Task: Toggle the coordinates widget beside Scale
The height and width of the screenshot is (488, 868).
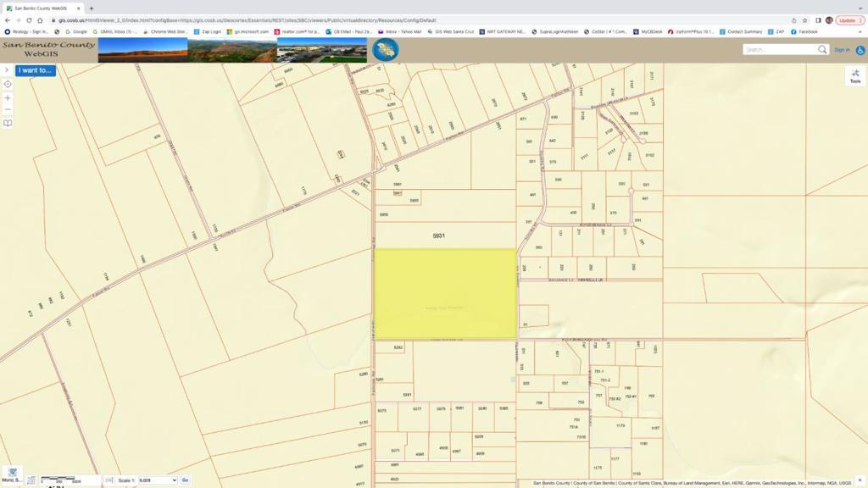Action: 109,480
